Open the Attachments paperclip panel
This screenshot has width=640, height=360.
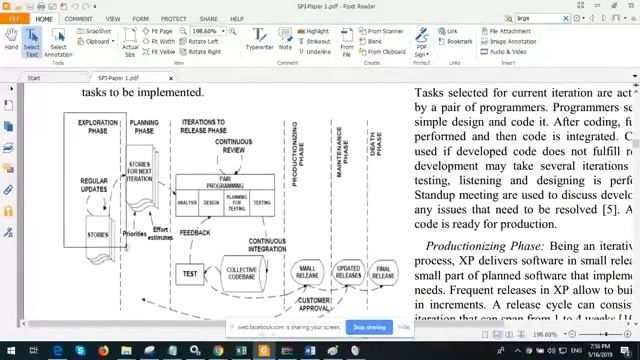tap(8, 190)
